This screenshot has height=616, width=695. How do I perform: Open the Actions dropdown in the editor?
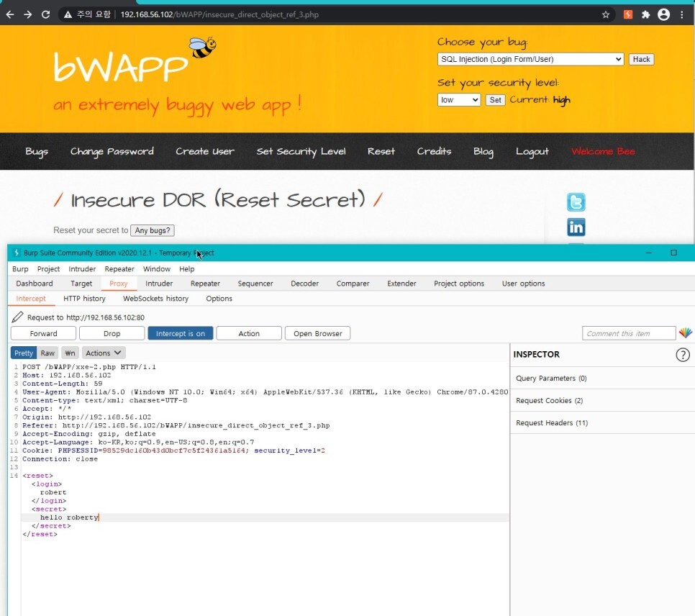[x=104, y=353]
